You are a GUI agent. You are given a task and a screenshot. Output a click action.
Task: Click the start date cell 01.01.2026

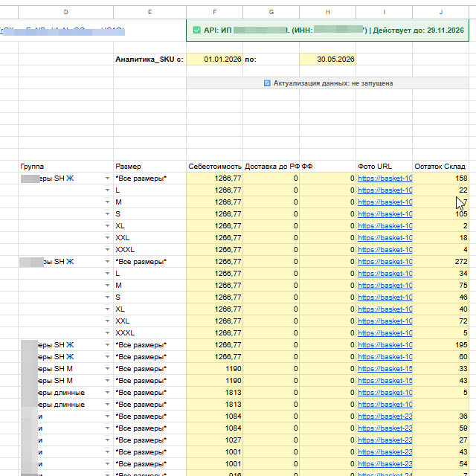coord(215,59)
